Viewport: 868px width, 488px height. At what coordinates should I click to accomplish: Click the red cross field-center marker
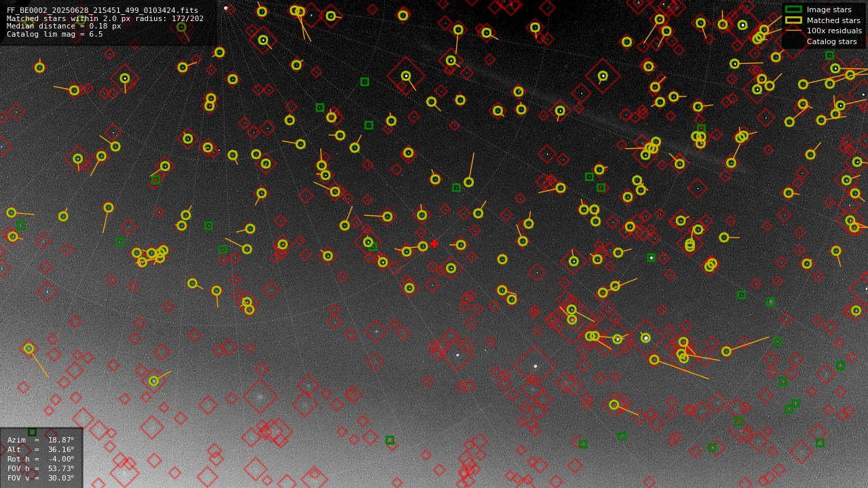pyautogui.click(x=434, y=244)
